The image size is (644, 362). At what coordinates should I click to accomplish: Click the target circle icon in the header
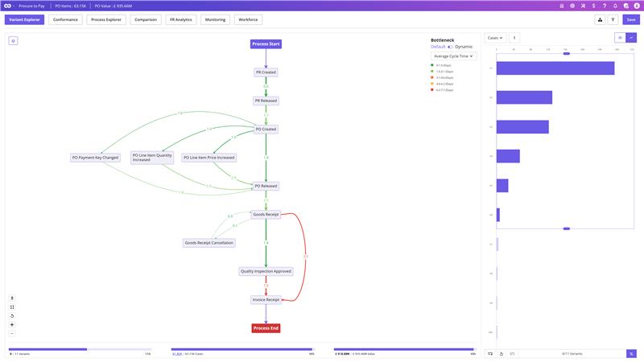point(572,6)
